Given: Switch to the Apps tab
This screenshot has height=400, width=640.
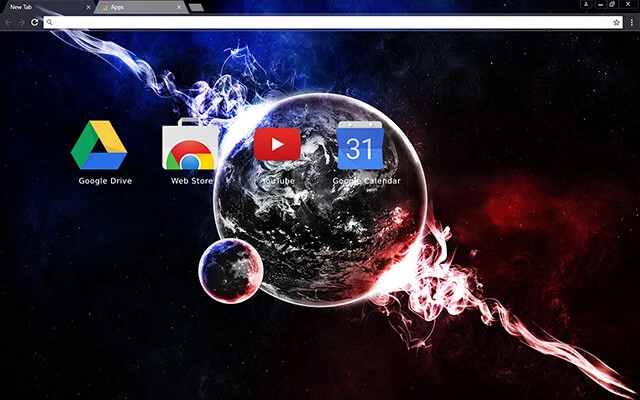Looking at the screenshot, I should pos(141,7).
